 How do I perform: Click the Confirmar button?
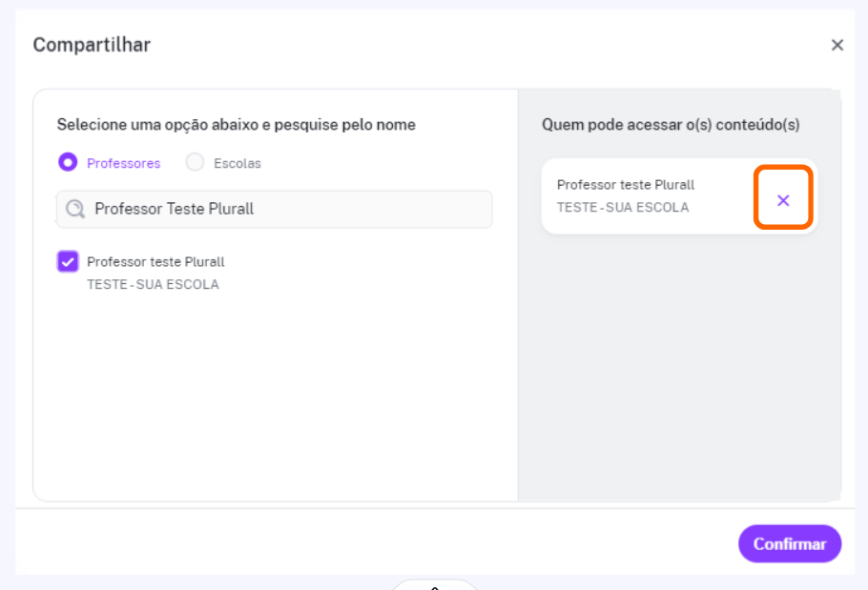coord(790,543)
